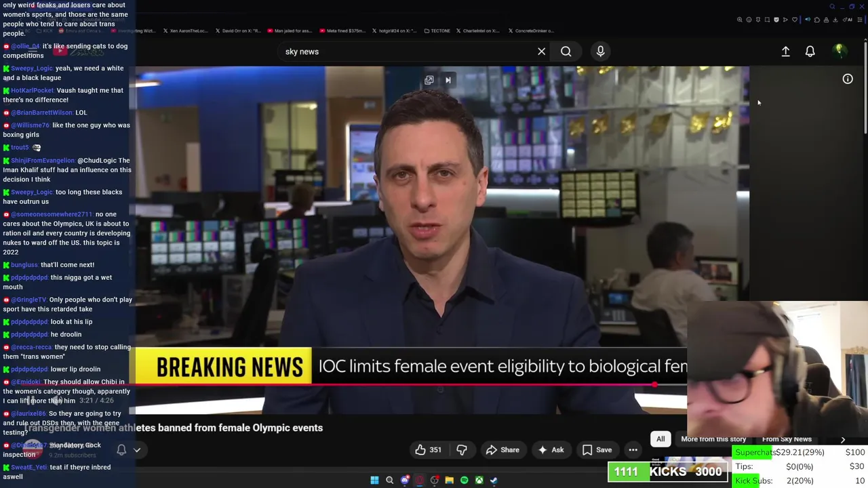Click chat username 'bungluss'
868x488 pixels.
click(x=24, y=265)
